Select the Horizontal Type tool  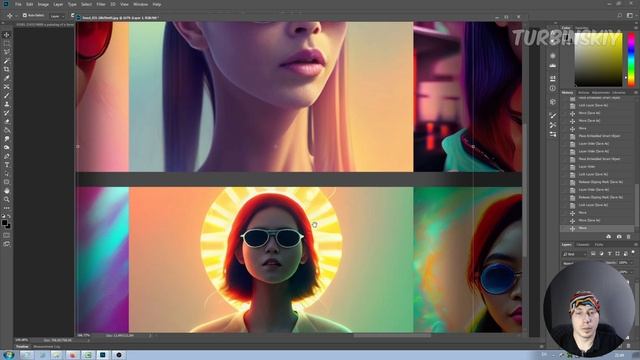(x=7, y=165)
